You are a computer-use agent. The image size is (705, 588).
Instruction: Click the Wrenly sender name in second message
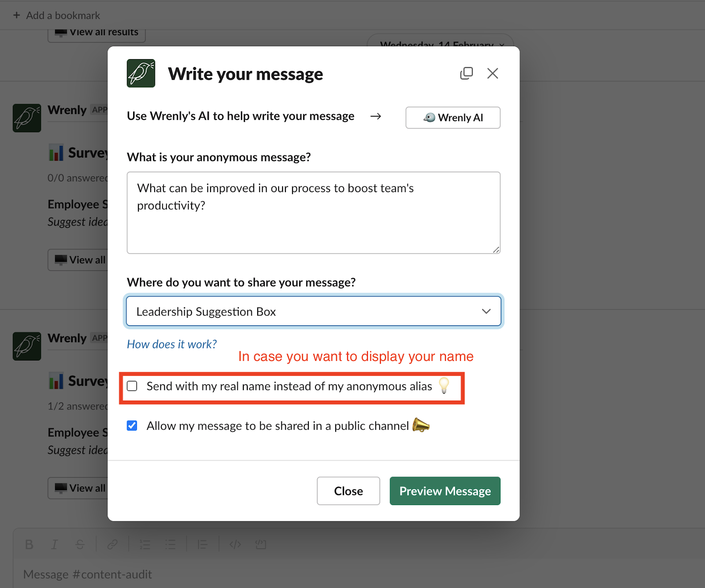(67, 338)
